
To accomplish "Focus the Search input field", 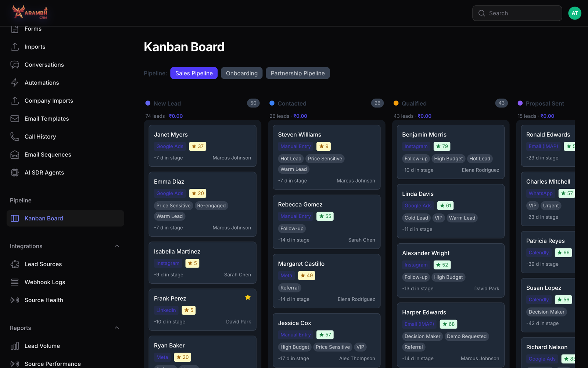I will [x=517, y=13].
